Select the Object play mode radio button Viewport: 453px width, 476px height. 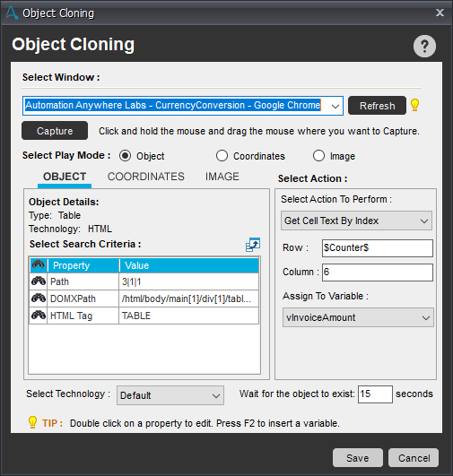pos(125,156)
